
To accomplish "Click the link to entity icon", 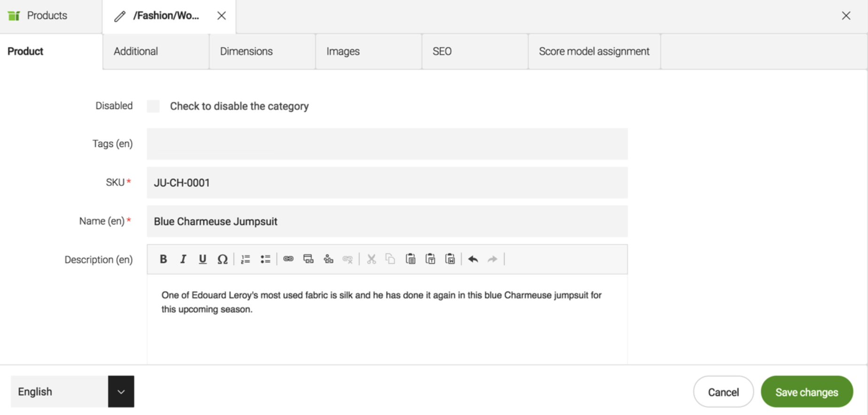I will (x=328, y=259).
